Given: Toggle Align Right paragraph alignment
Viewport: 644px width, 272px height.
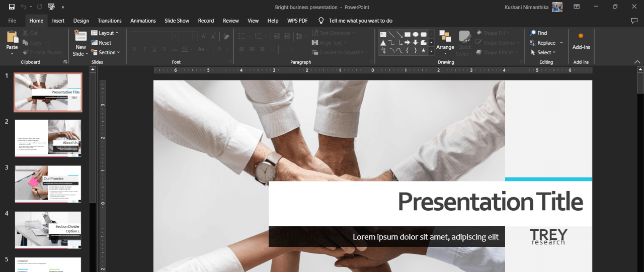Looking at the screenshot, I should [x=262, y=49].
